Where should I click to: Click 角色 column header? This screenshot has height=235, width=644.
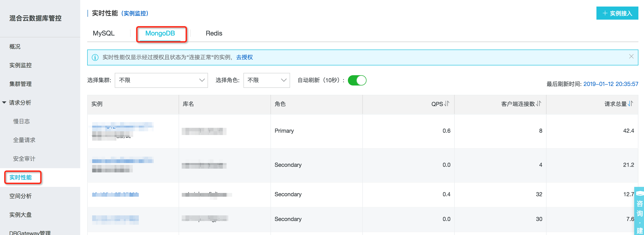coord(280,104)
